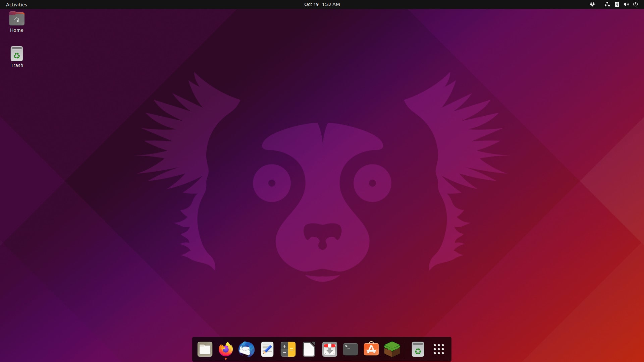
Task: View current date and time display
Action: click(322, 4)
